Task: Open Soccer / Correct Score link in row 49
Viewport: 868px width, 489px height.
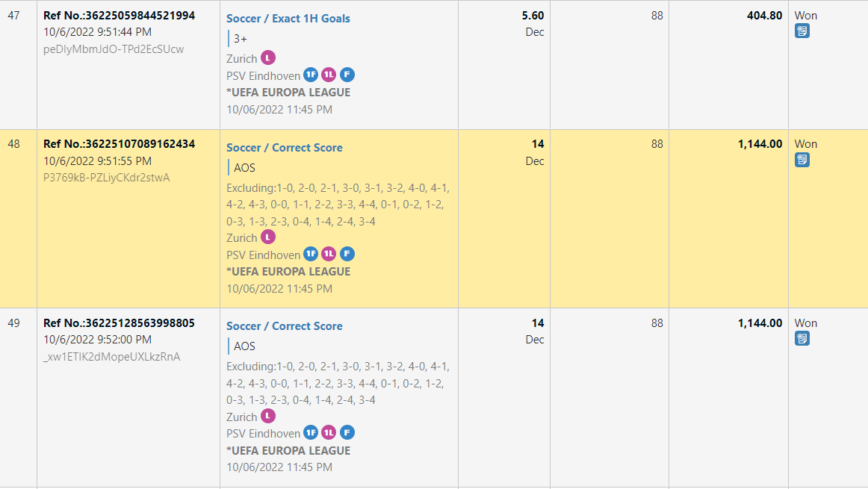Action: coord(284,326)
